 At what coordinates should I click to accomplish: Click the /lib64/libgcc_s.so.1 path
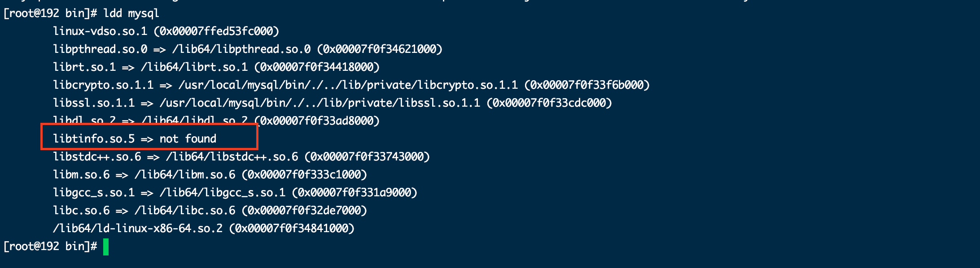click(223, 193)
